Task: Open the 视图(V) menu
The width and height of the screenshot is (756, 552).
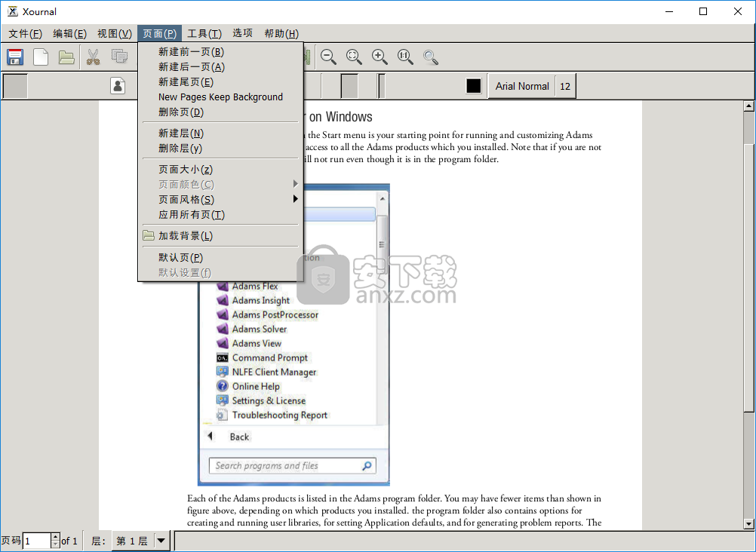Action: tap(114, 33)
